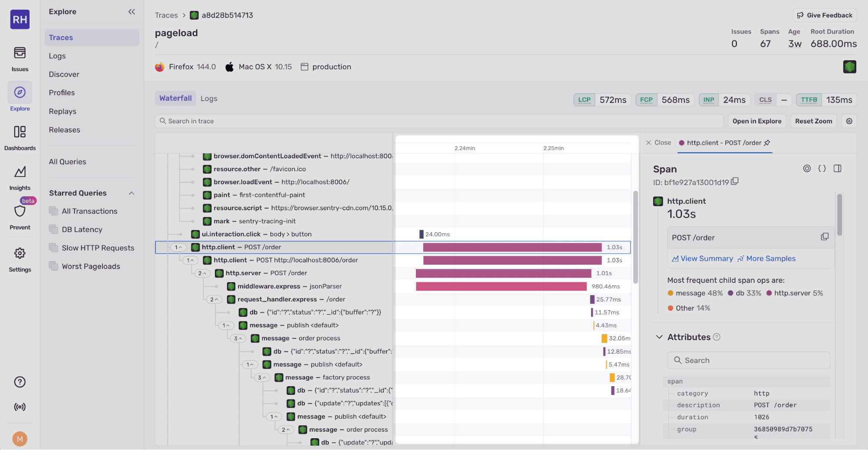Collapse the Explore sidebar with double chevron
868x450 pixels.
132,12
